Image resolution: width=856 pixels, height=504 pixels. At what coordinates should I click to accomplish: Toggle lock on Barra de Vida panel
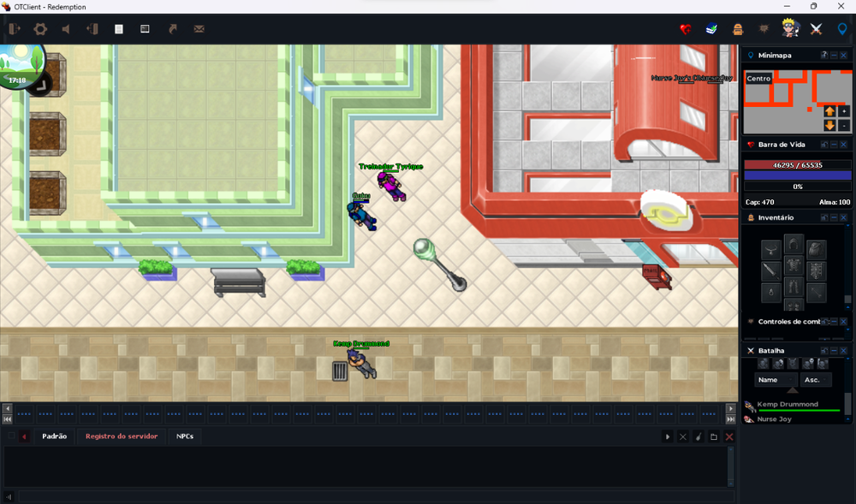pyautogui.click(x=824, y=145)
